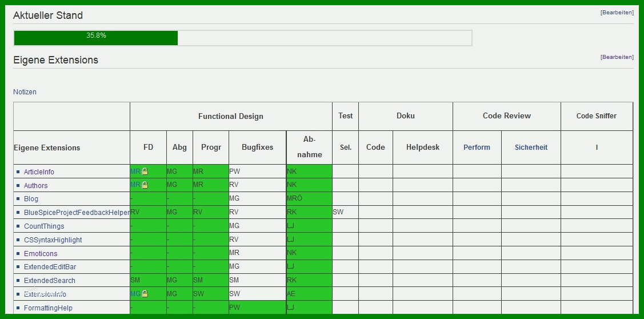This screenshot has height=319, width=644.
Task: Click the 35.8% progress bar
Action: 243,38
